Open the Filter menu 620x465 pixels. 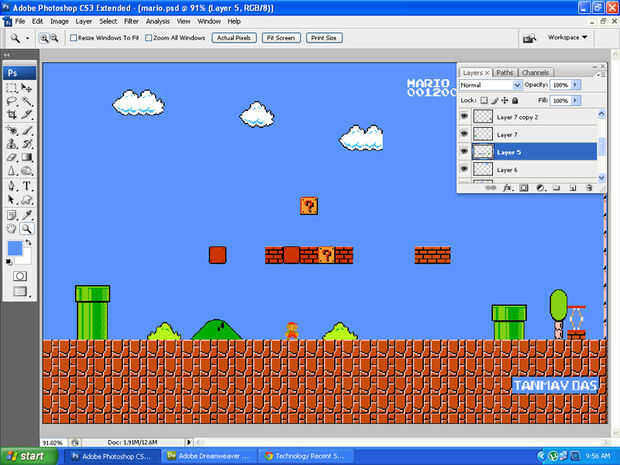point(131,21)
